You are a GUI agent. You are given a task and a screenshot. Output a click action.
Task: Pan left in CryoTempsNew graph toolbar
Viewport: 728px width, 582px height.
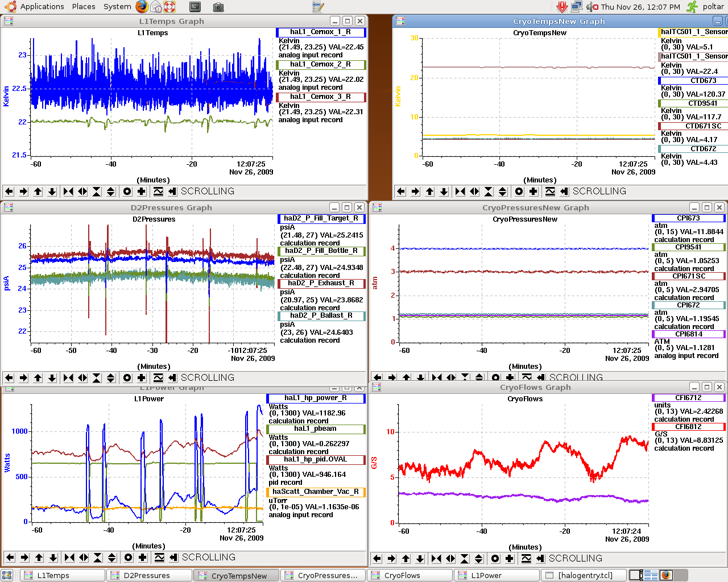tap(401, 192)
